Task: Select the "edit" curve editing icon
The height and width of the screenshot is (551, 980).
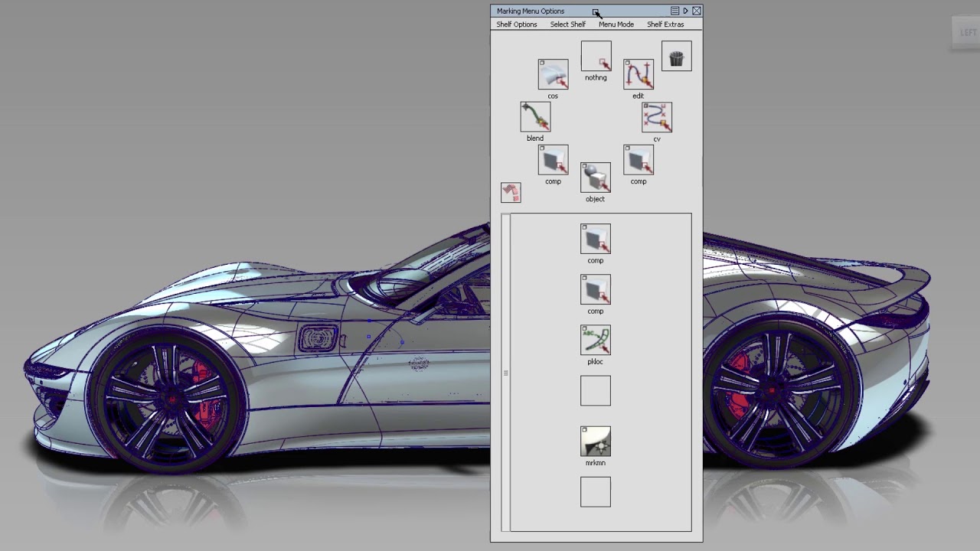Action: [x=638, y=73]
